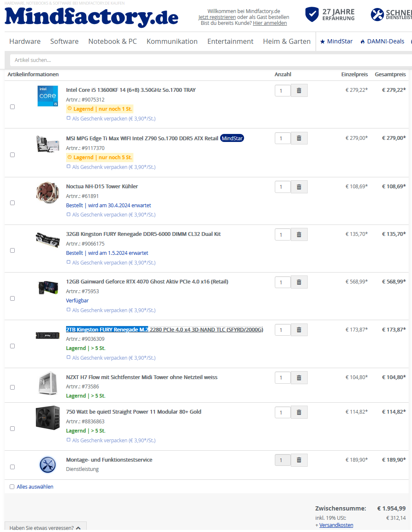The height and width of the screenshot is (532, 412).
Task: Tick the Noctua NH-D15 row checkbox
Action: (x=12, y=203)
